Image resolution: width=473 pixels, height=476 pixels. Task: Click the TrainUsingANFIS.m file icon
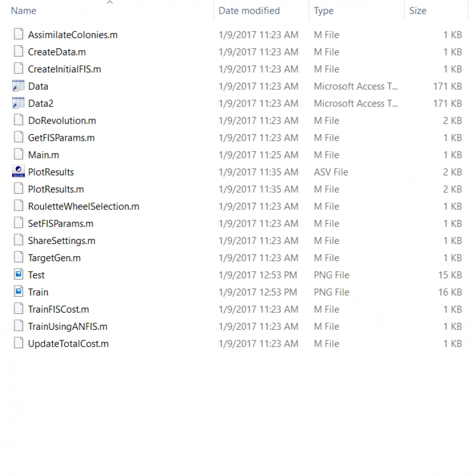[19, 326]
